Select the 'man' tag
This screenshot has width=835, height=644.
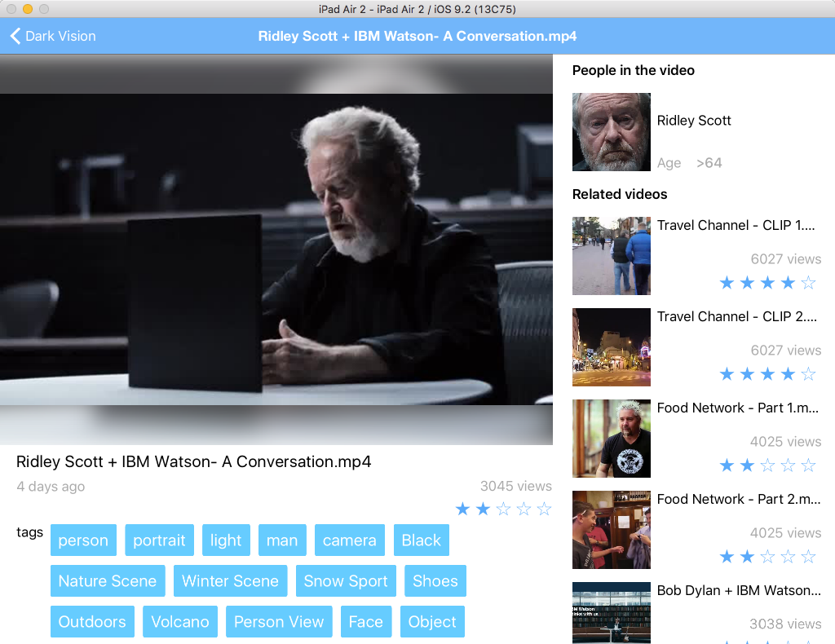pos(282,540)
